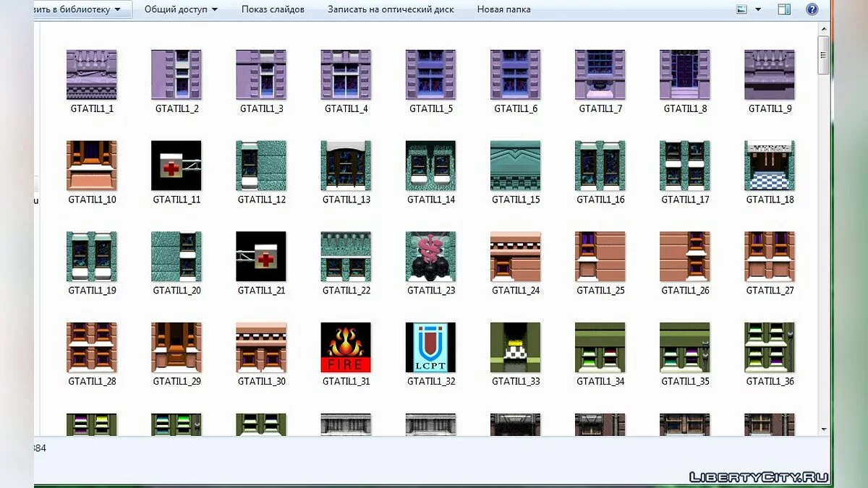
Task: Click the teal roof tile GTATIL1_15
Action: pyautogui.click(x=515, y=166)
